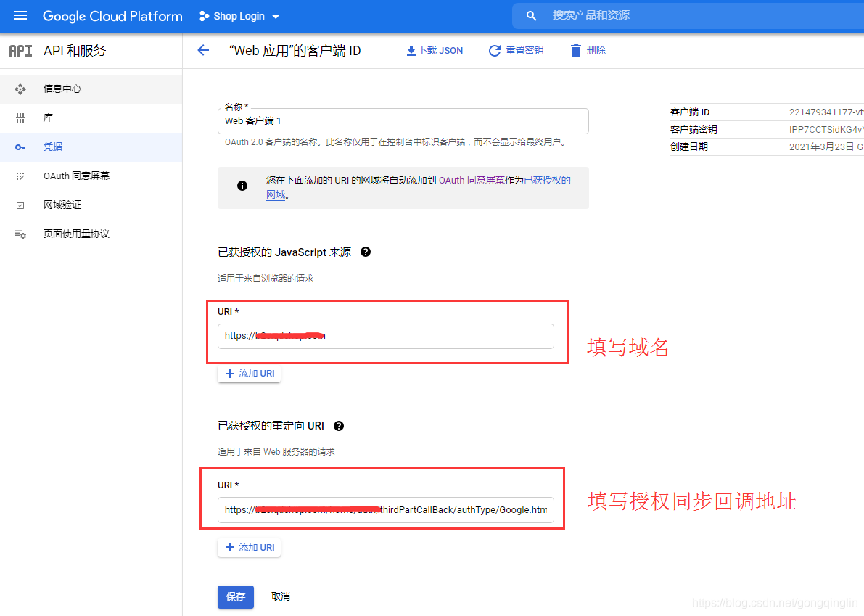Edit the 名称 field Web 客户端 1

403,120
